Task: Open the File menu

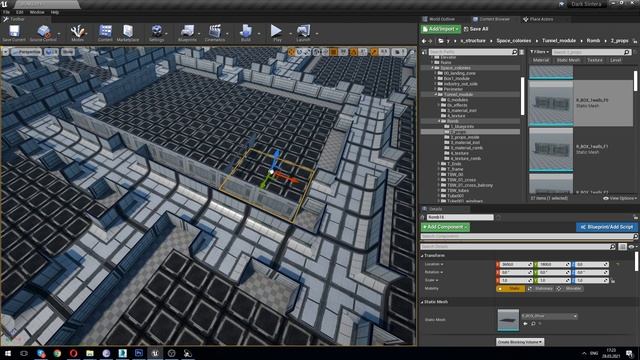Action: tap(7, 12)
